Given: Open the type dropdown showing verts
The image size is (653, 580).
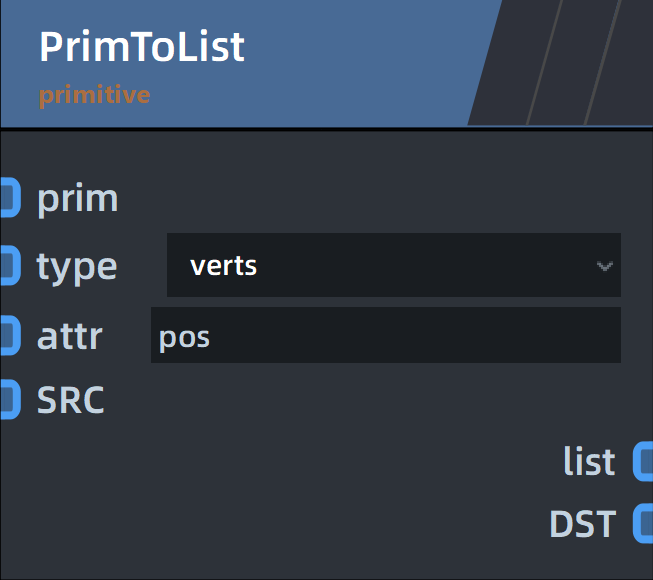Looking at the screenshot, I should pyautogui.click(x=394, y=265).
